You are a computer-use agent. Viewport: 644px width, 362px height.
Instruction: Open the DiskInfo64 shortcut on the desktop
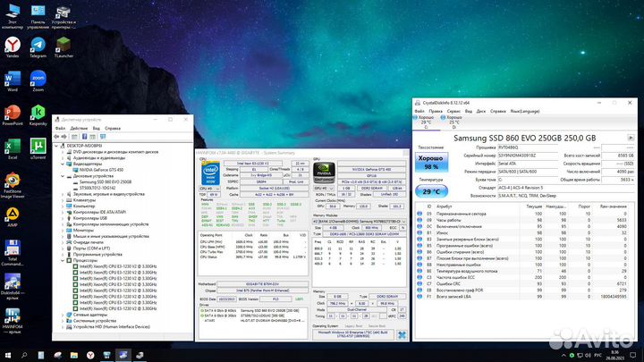(x=13, y=287)
